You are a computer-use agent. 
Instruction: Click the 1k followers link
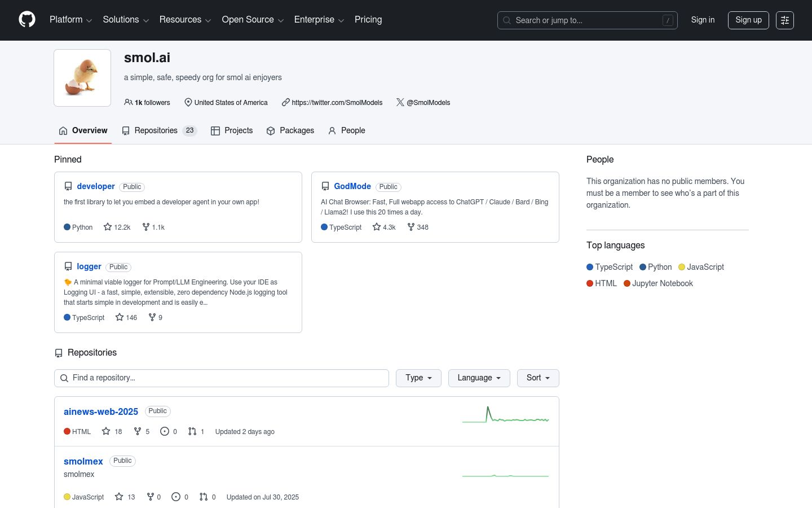(147, 103)
